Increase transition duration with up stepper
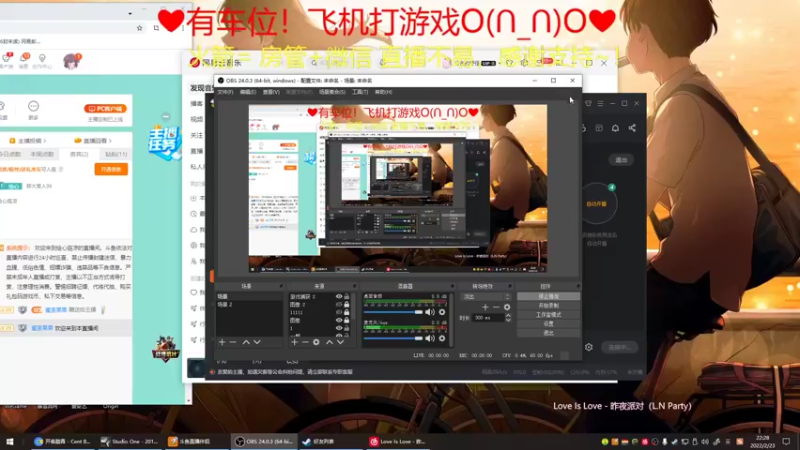This screenshot has height=450, width=800. [x=508, y=315]
